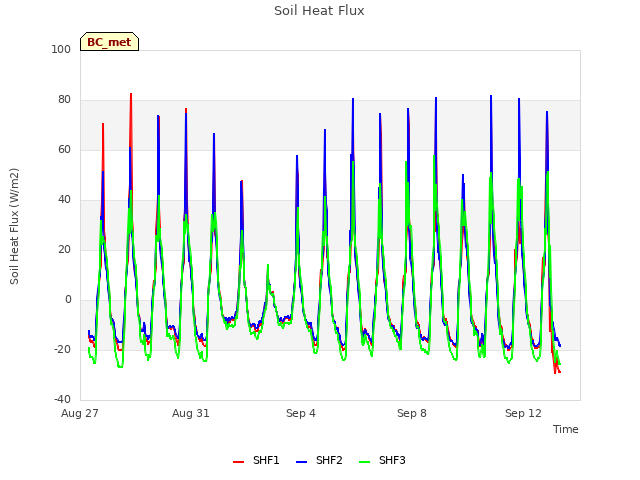Click the 100 y-axis tick label
This screenshot has width=640, height=480.
point(61,49)
